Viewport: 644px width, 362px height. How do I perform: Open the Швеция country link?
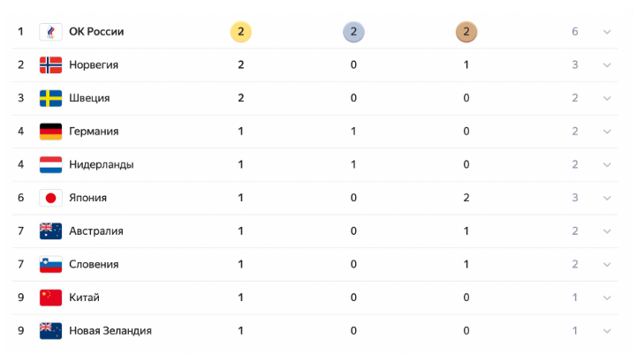[x=89, y=98]
